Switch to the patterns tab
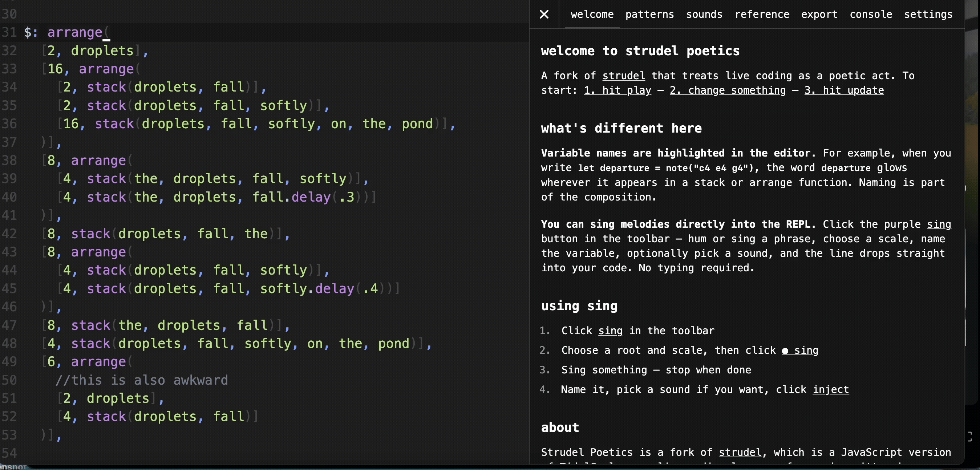Viewport: 980px width, 470px height. pos(649,15)
